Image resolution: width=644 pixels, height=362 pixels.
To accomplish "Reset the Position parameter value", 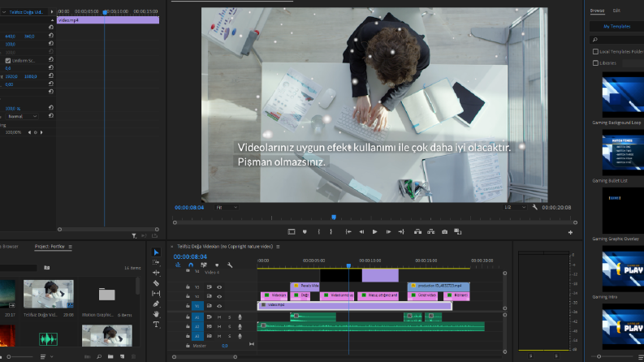I will [51, 36].
